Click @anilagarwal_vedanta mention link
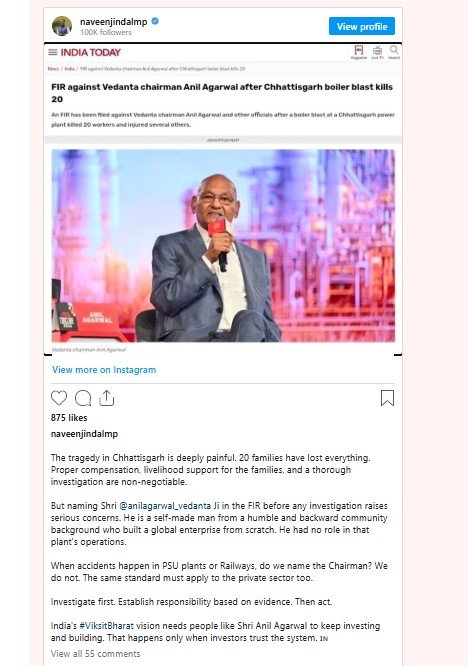 coord(165,506)
